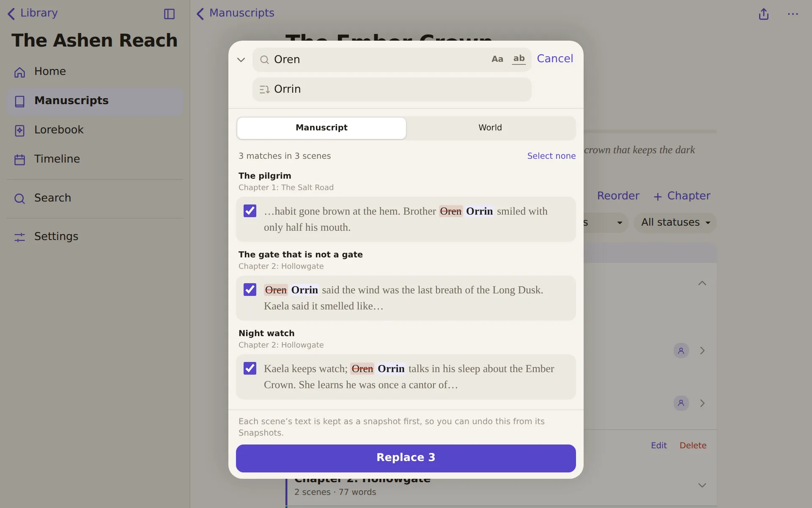The height and width of the screenshot is (508, 812).
Task: Click the Orrin replacement field
Action: 392,89
